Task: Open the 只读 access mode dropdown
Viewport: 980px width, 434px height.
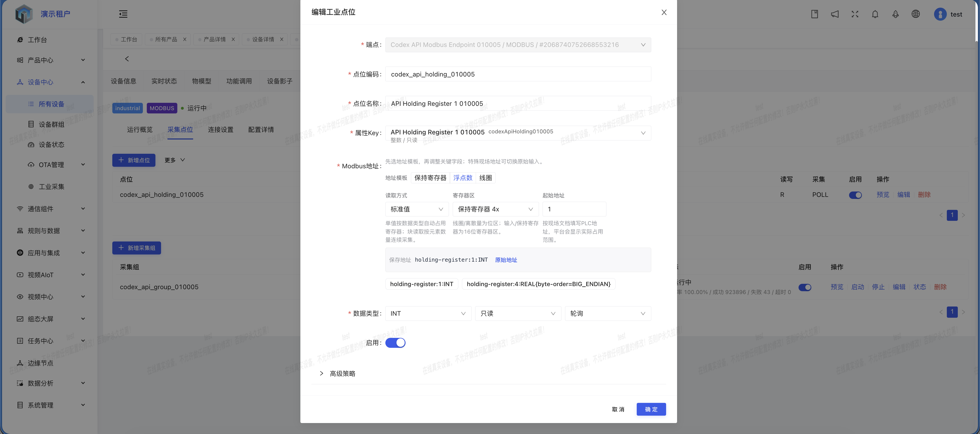Action: 518,314
